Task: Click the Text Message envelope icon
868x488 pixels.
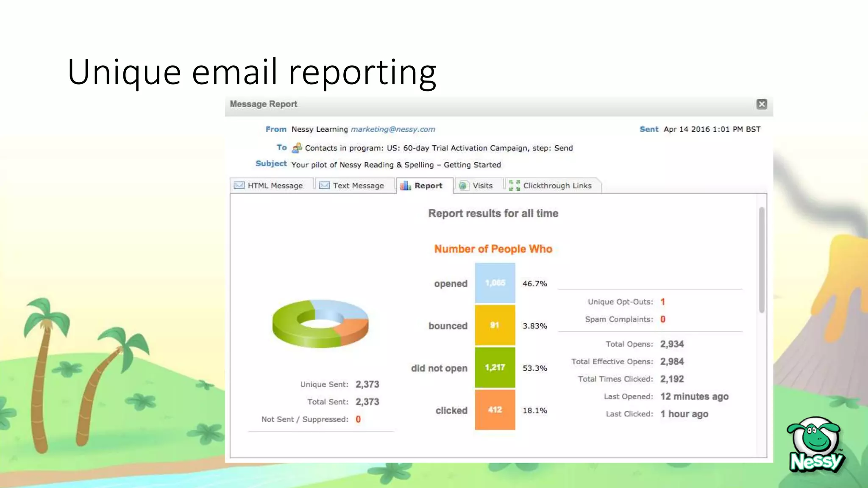Action: click(x=324, y=186)
